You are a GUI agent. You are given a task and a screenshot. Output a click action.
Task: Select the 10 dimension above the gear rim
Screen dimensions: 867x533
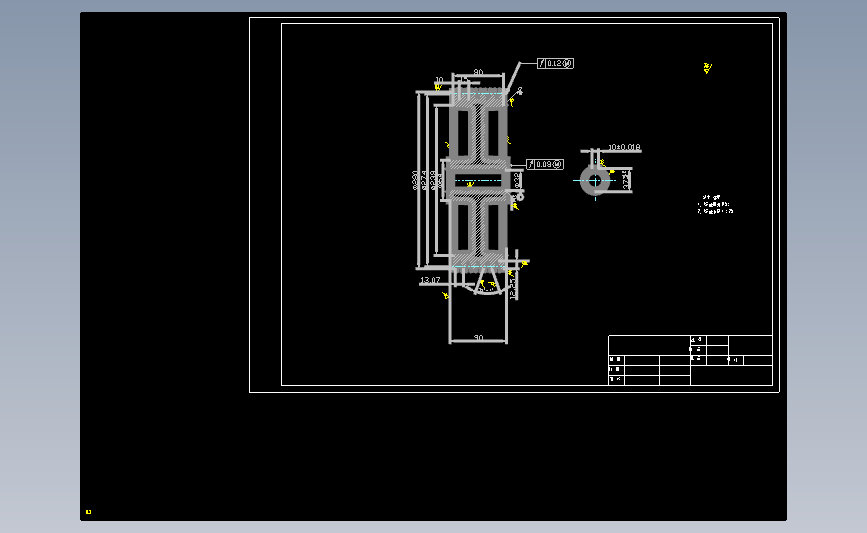click(x=439, y=80)
